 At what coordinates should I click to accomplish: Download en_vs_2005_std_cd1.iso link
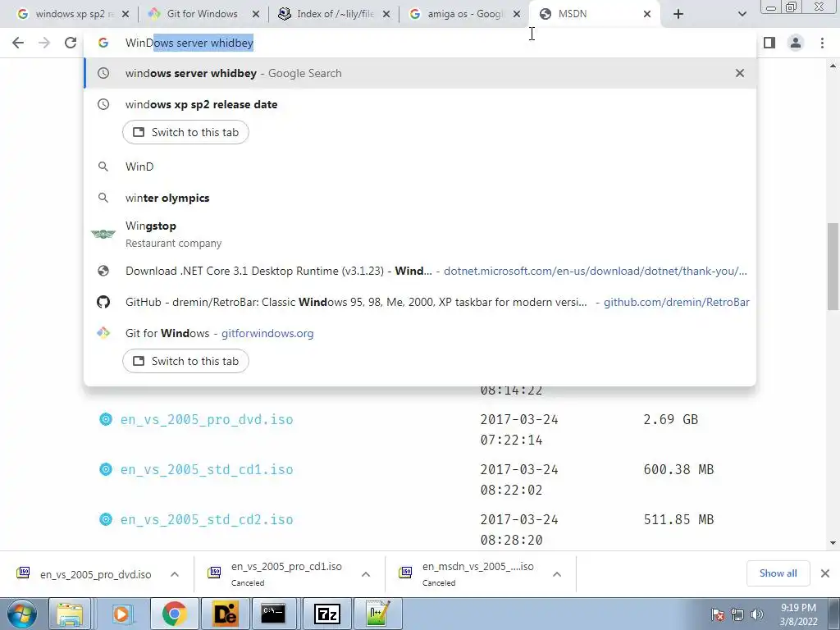coord(207,469)
